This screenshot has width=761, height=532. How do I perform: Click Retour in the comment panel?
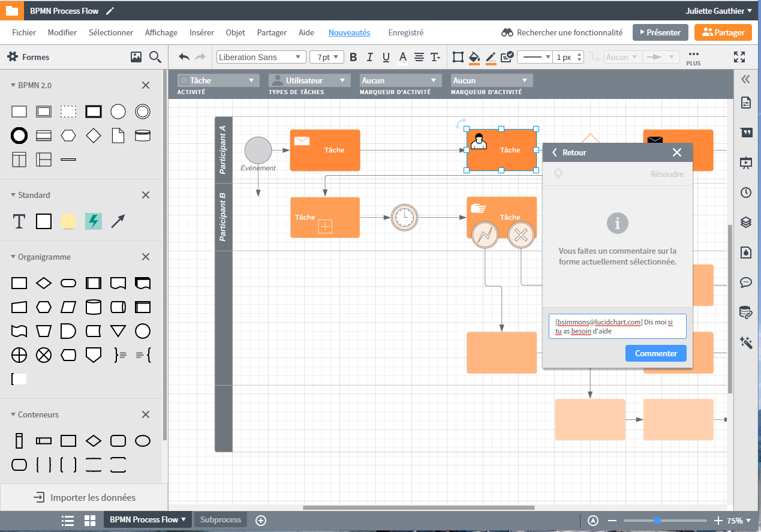[x=569, y=152]
